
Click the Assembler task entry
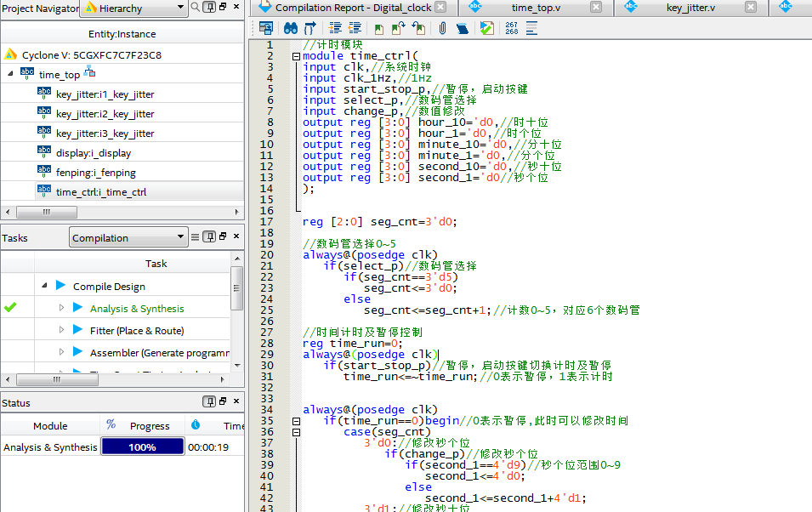(159, 353)
